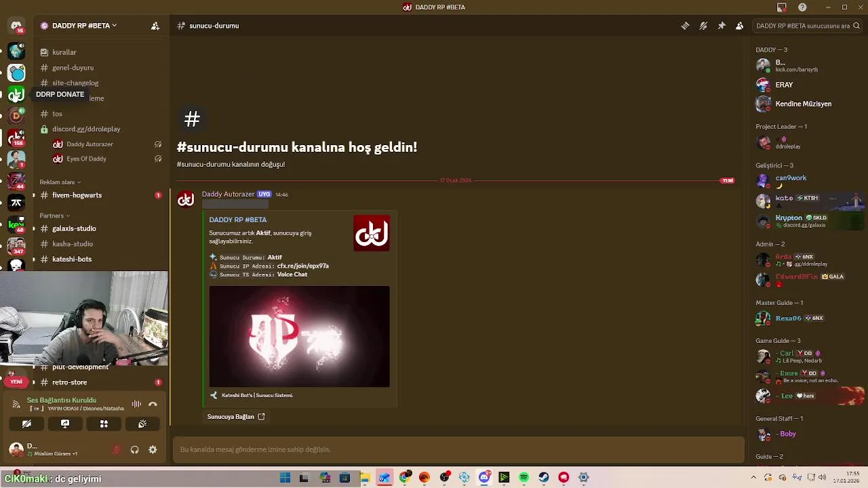Start an activity button
Viewport: 868px width, 488px height.
tap(104, 424)
